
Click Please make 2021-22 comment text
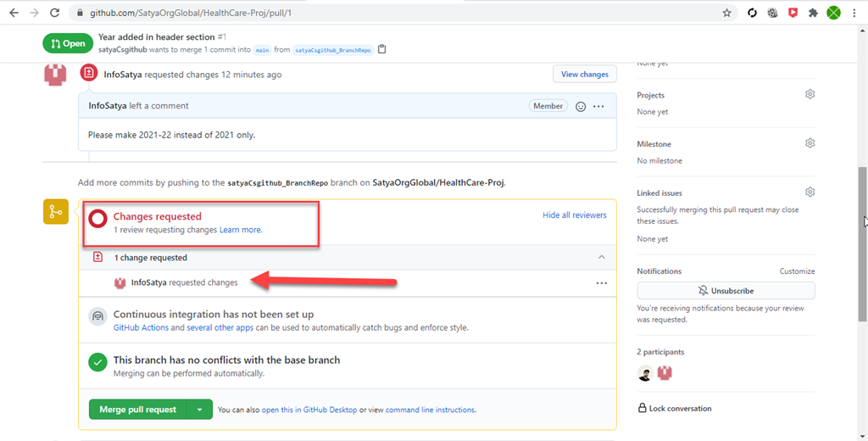pyautogui.click(x=171, y=135)
